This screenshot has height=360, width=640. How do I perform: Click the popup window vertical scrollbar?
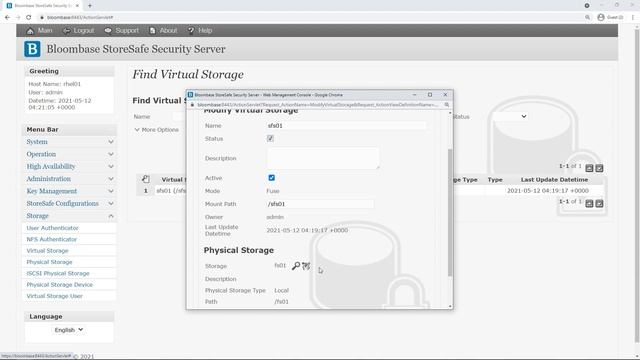coord(450,212)
